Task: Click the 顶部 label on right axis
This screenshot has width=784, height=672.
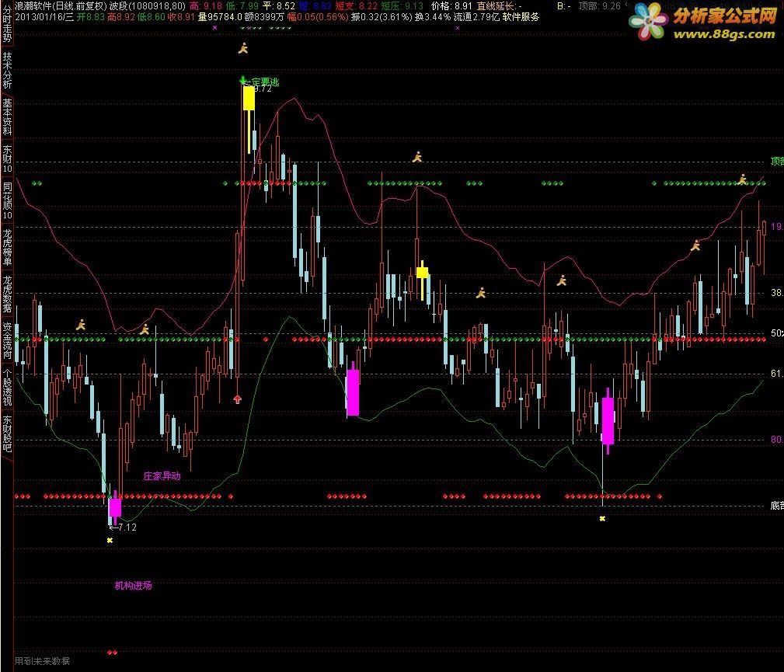Action: coord(777,161)
